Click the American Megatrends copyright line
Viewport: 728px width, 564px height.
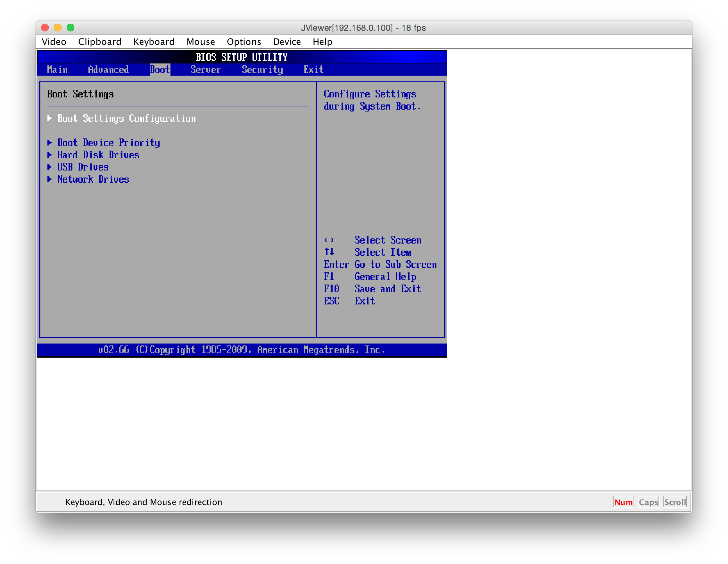tap(242, 350)
